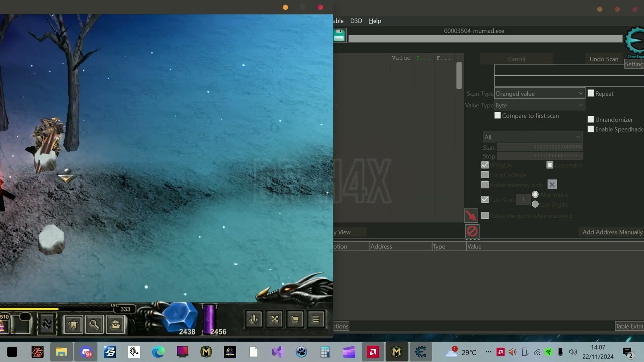Open the AMD software taskbar icon

coord(373,352)
